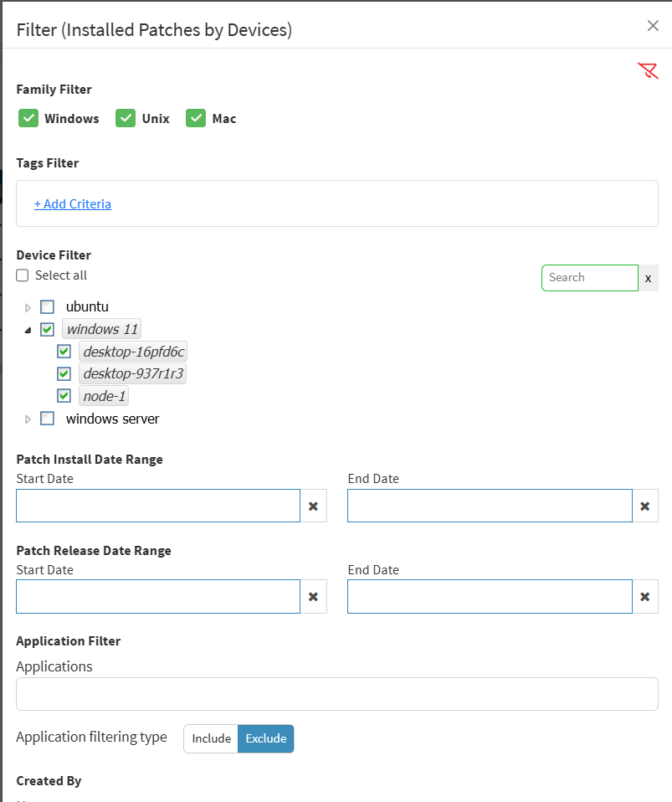672x802 pixels.
Task: Check the Select all devices checkbox
Action: [23, 275]
